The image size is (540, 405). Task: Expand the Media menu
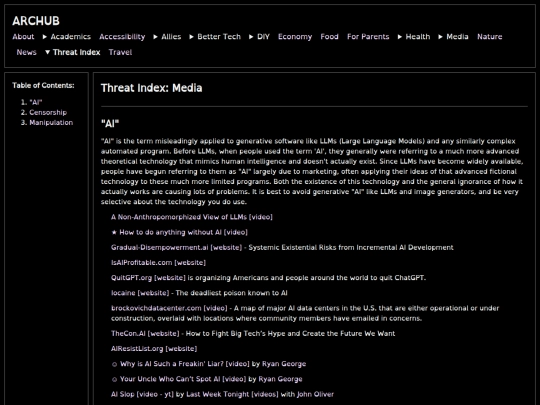[x=453, y=37]
